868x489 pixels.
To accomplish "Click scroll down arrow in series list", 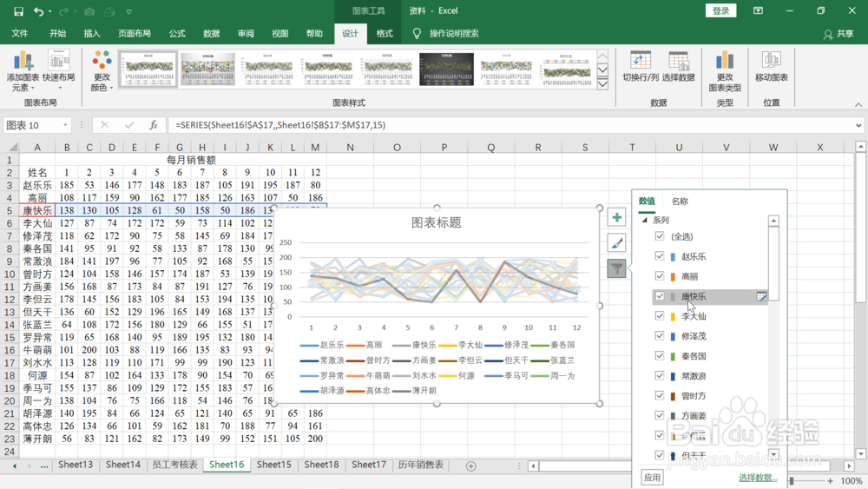I will click(x=774, y=454).
